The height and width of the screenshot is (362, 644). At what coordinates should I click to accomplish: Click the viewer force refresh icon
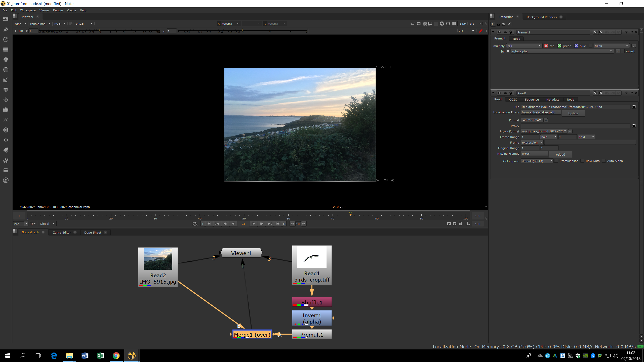[x=442, y=24]
